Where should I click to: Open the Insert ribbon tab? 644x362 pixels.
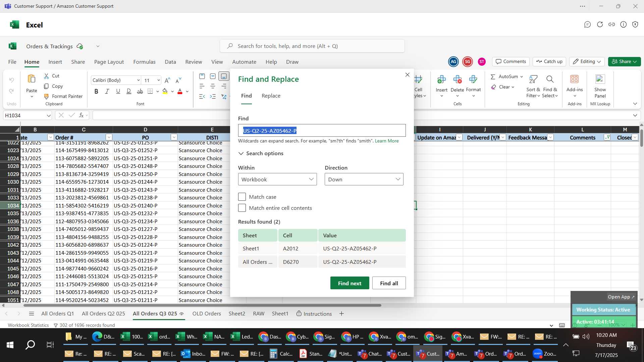[x=55, y=62]
